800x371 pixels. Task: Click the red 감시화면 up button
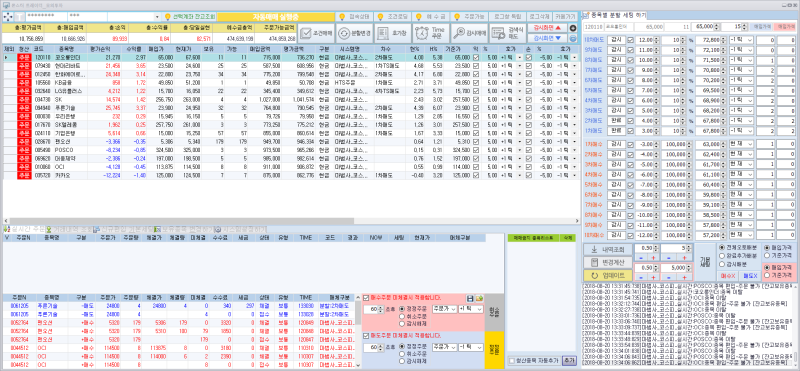coord(547,28)
